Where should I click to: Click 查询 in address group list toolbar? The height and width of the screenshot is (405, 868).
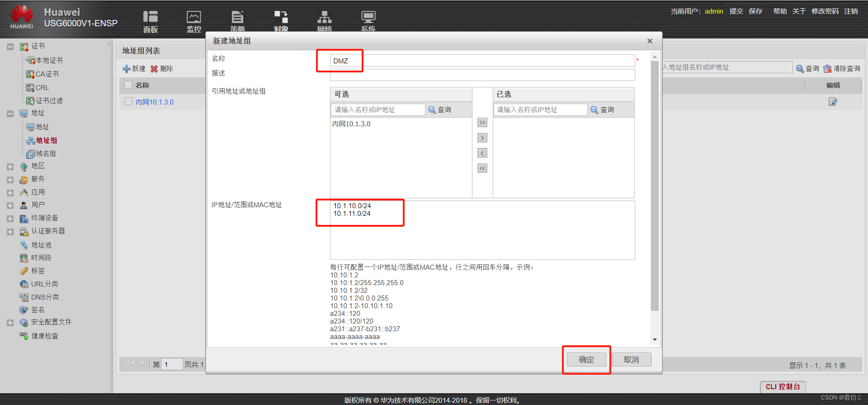(807, 68)
